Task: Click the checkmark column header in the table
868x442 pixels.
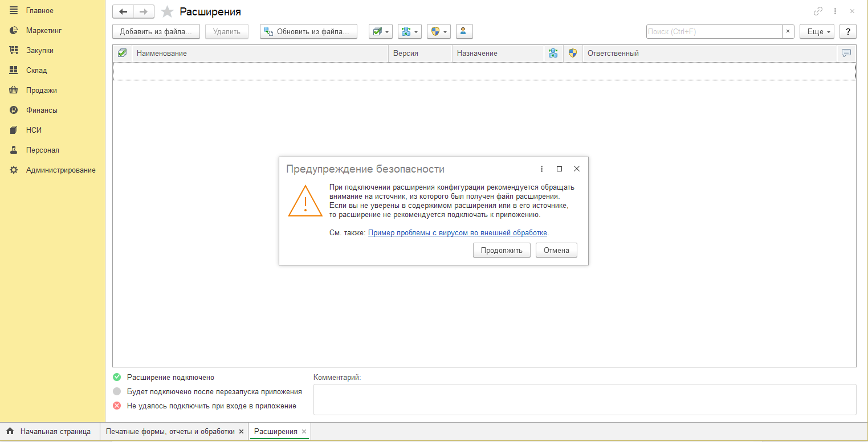Action: pos(122,53)
